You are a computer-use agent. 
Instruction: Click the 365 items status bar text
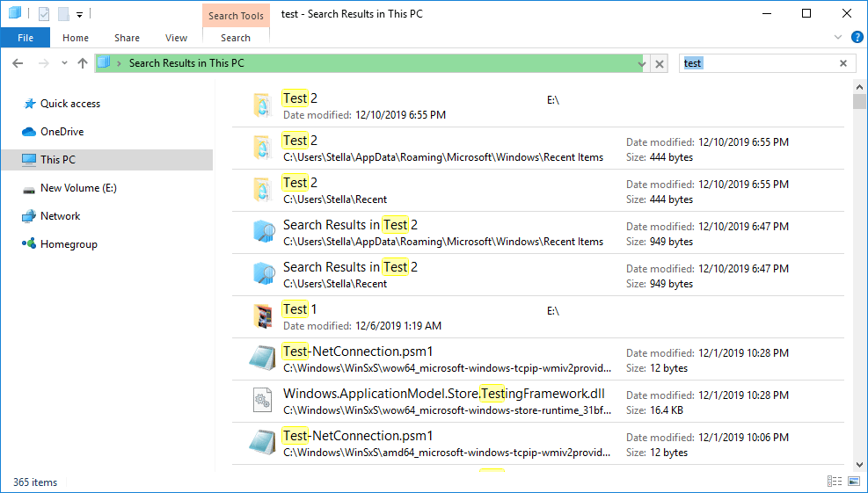coord(35,482)
